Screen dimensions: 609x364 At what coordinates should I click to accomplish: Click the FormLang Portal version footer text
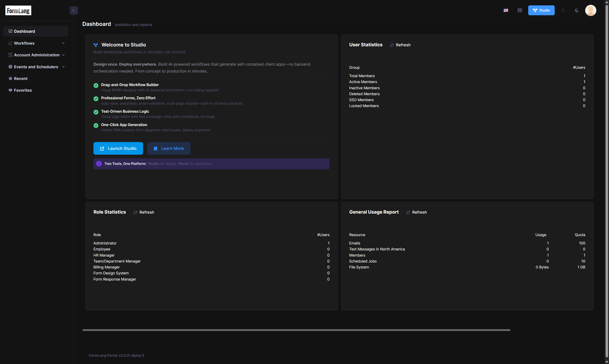[116, 355]
